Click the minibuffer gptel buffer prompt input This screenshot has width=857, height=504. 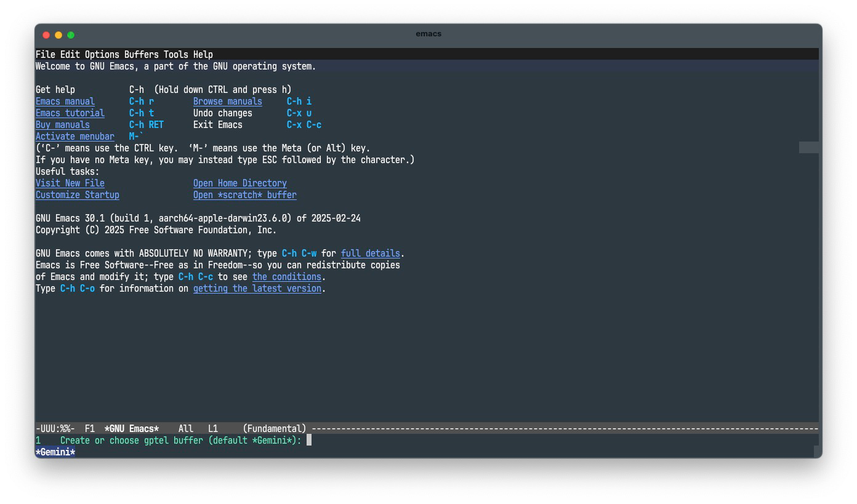point(309,441)
